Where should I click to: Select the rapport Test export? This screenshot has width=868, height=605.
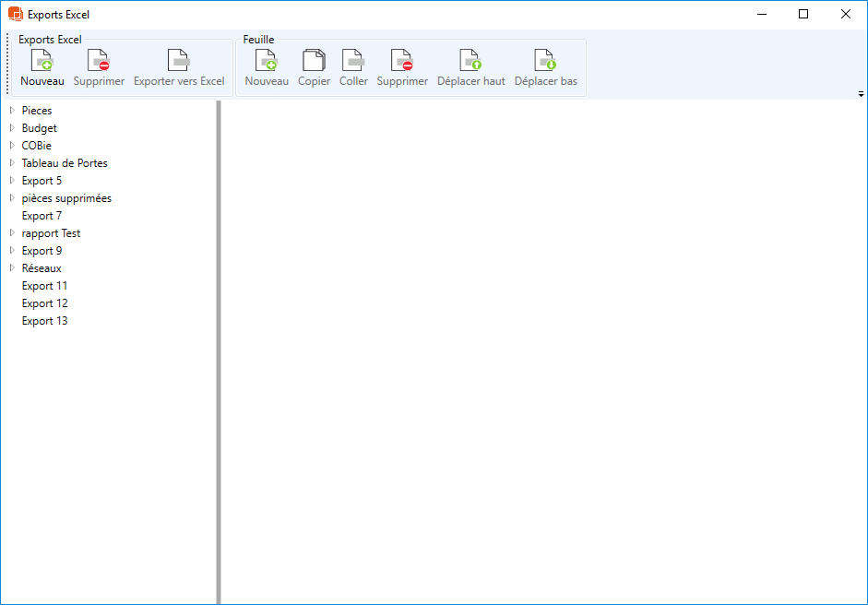pos(51,233)
